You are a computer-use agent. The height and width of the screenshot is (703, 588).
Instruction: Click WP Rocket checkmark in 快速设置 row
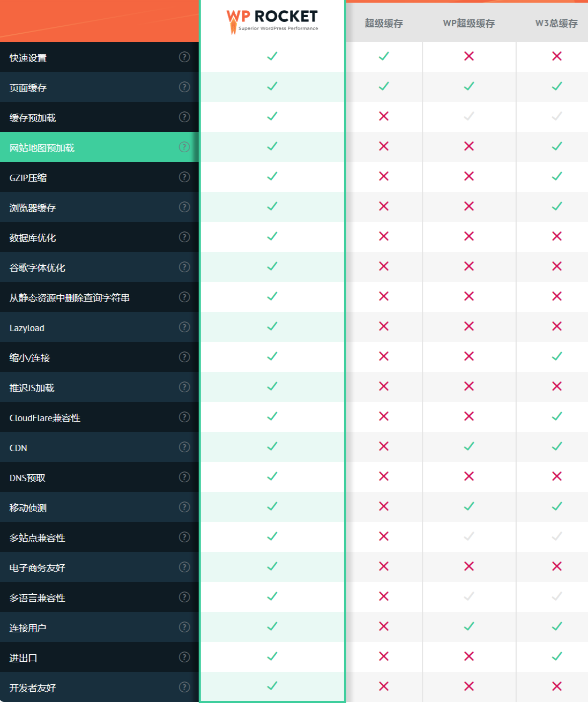[x=272, y=56]
